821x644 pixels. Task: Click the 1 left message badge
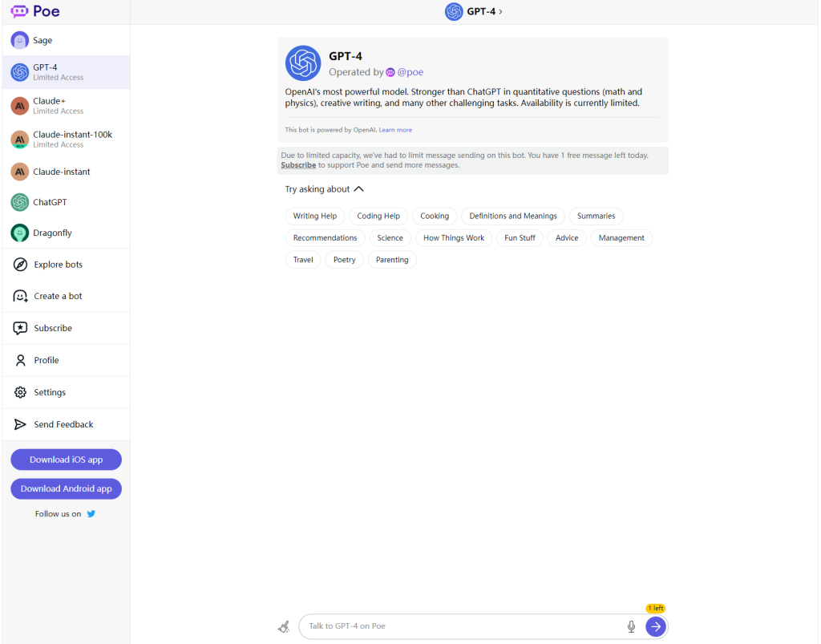pos(656,609)
